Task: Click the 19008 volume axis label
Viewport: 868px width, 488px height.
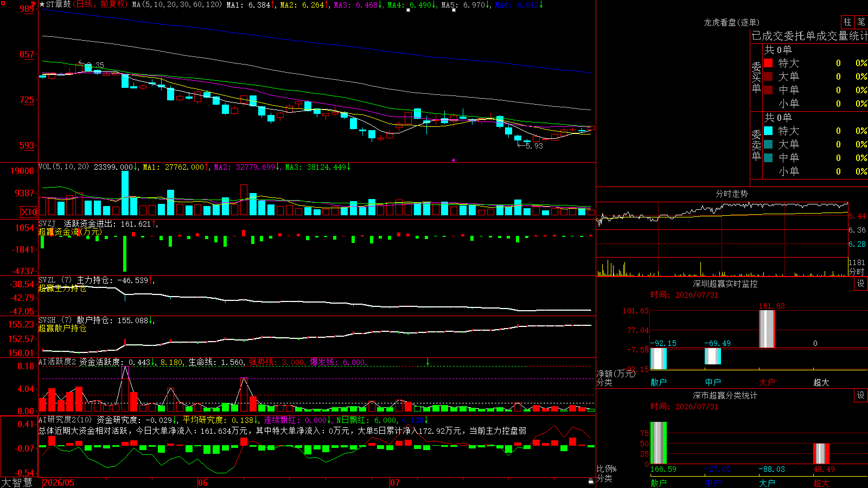Action: 22,171
